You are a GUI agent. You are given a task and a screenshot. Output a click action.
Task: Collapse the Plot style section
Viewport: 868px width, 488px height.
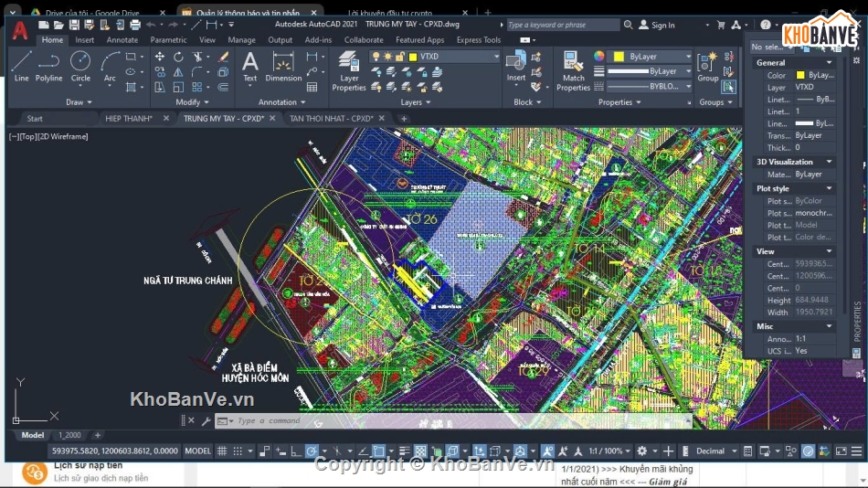pos(830,188)
